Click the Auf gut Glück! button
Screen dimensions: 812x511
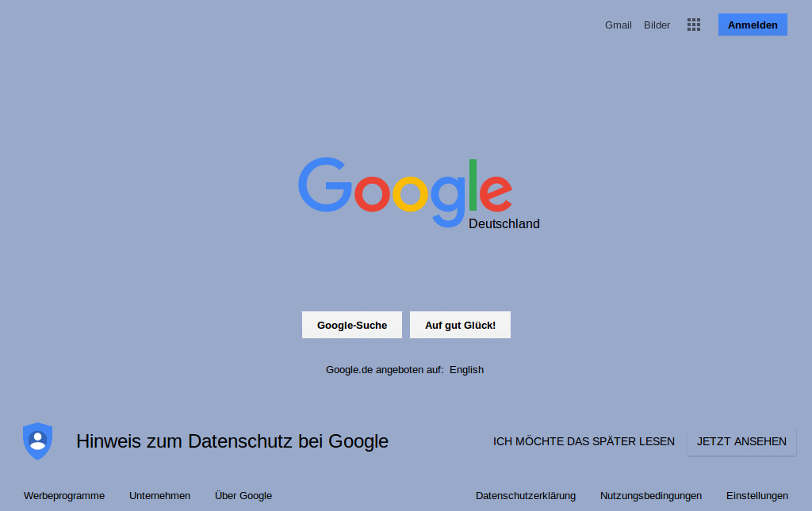point(461,325)
